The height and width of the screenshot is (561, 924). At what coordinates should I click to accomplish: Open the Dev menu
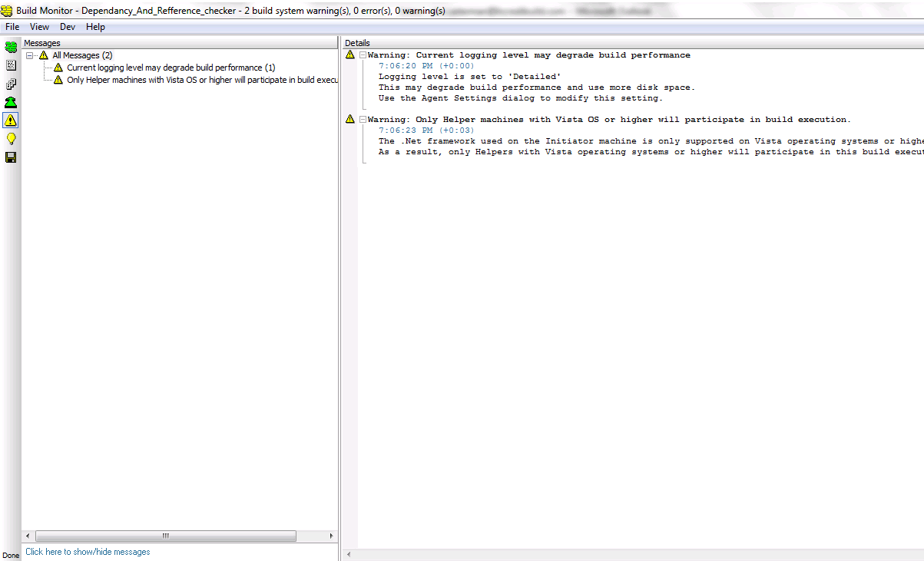[68, 27]
